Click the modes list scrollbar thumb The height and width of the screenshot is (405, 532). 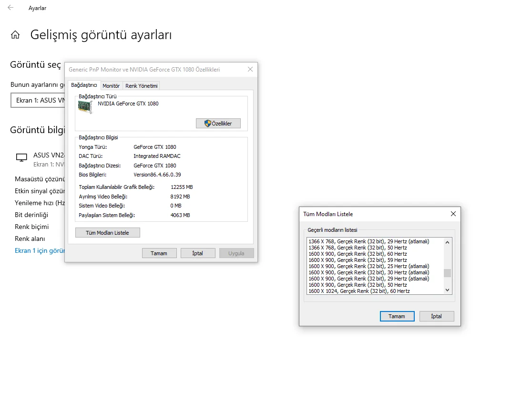447,273
